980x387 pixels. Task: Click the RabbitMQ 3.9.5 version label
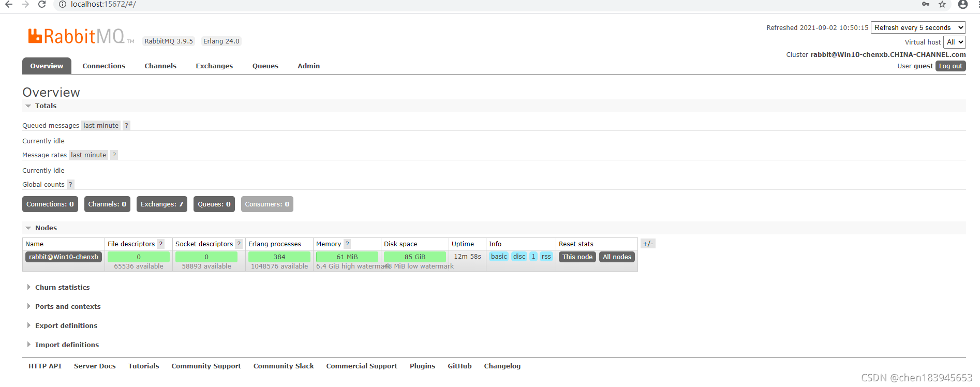pos(169,41)
